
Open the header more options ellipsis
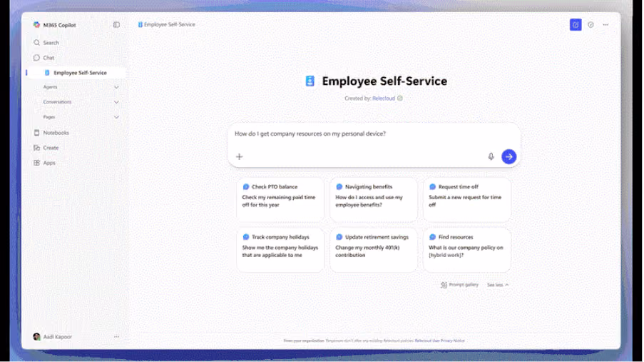tap(605, 25)
